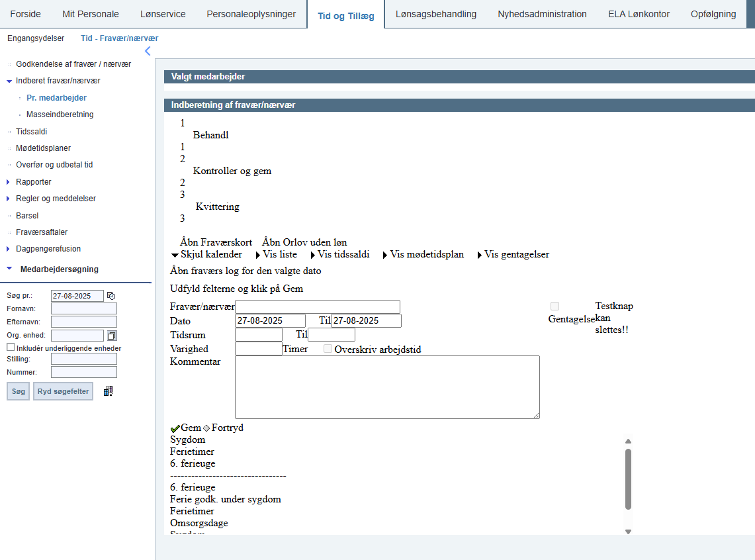Click the scroll-up arrow of the absence list
The width and height of the screenshot is (755, 560).
click(x=628, y=441)
